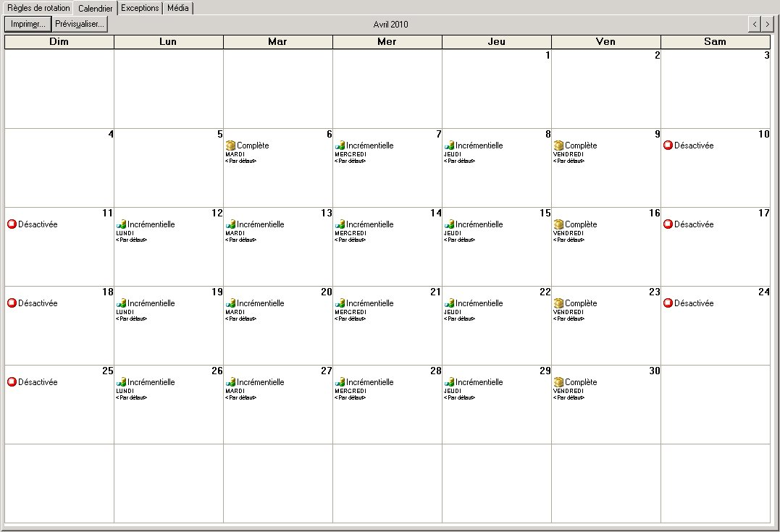Choose the Complète icon on April 30
The width and height of the screenshot is (780, 532).
558,382
